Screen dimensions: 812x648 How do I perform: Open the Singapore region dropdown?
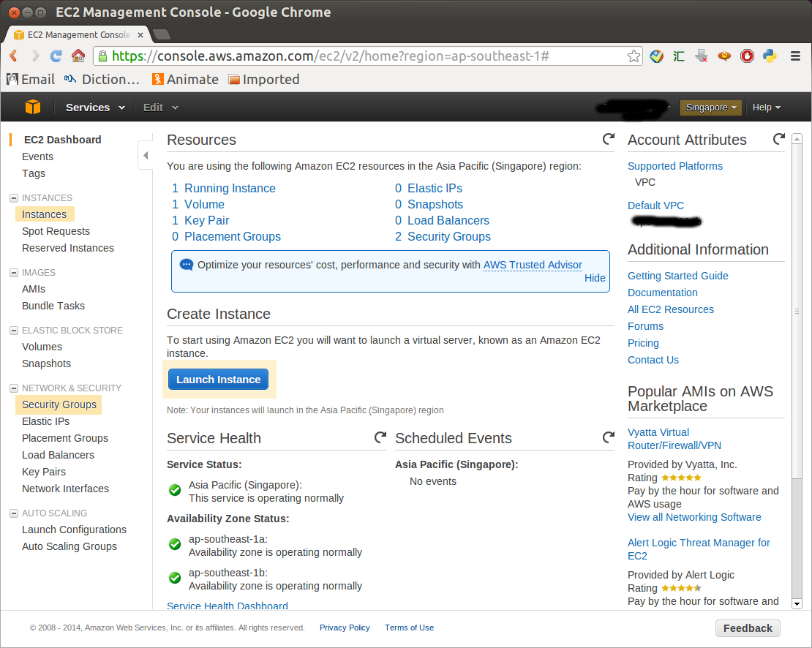[x=710, y=108]
